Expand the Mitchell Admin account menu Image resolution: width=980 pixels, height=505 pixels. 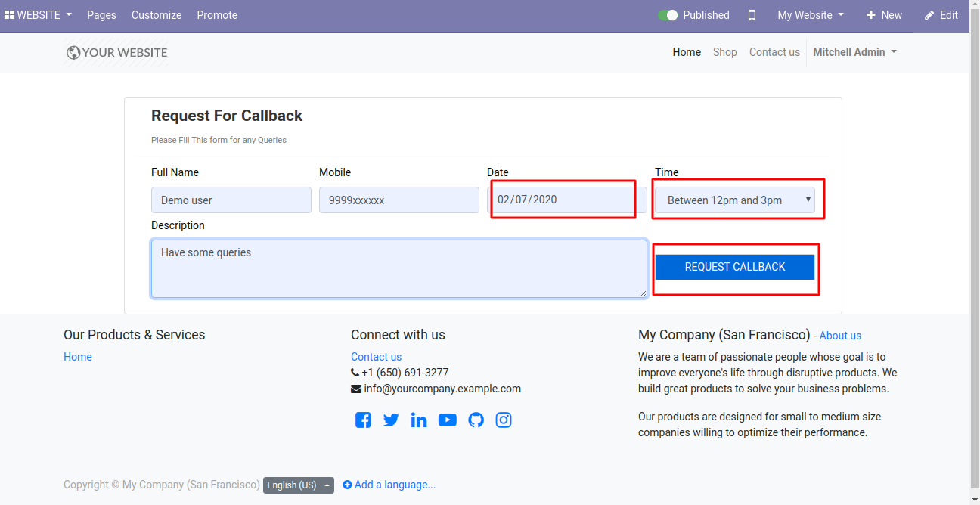pyautogui.click(x=854, y=52)
